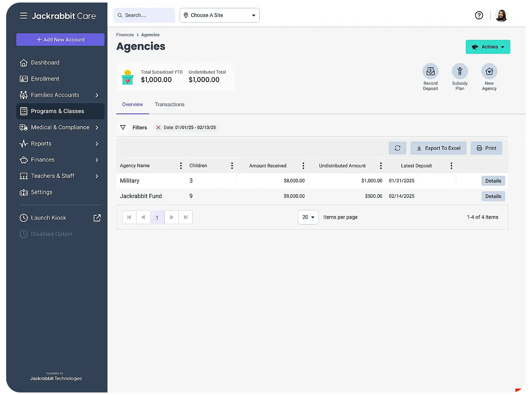Click the refresh icon button
The width and height of the screenshot is (532, 395).
point(397,148)
